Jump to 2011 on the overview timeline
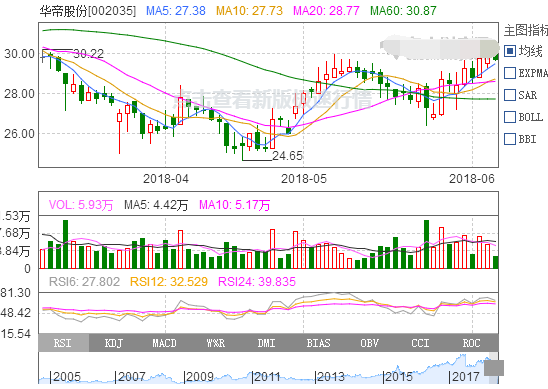 [x=267, y=377]
